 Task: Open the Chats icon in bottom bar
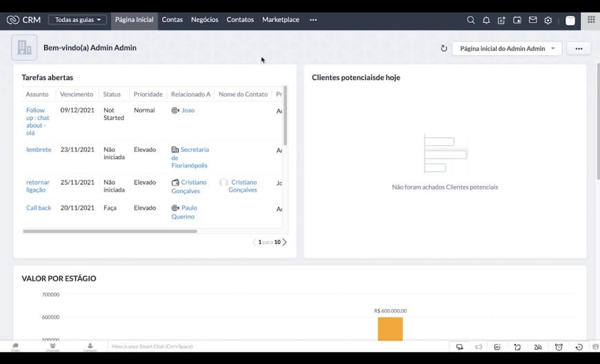click(x=15, y=346)
